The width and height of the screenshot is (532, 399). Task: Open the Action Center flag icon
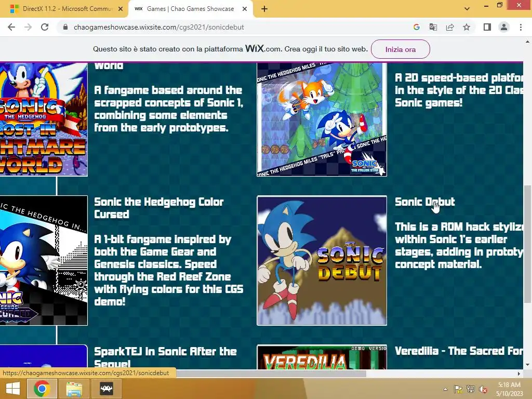click(x=458, y=389)
